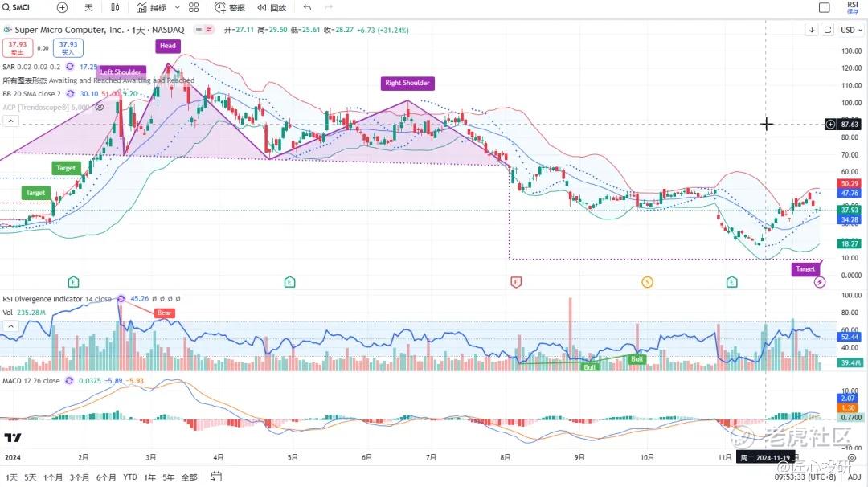Open the November earnings E marker
The image size is (868, 487).
coord(732,282)
